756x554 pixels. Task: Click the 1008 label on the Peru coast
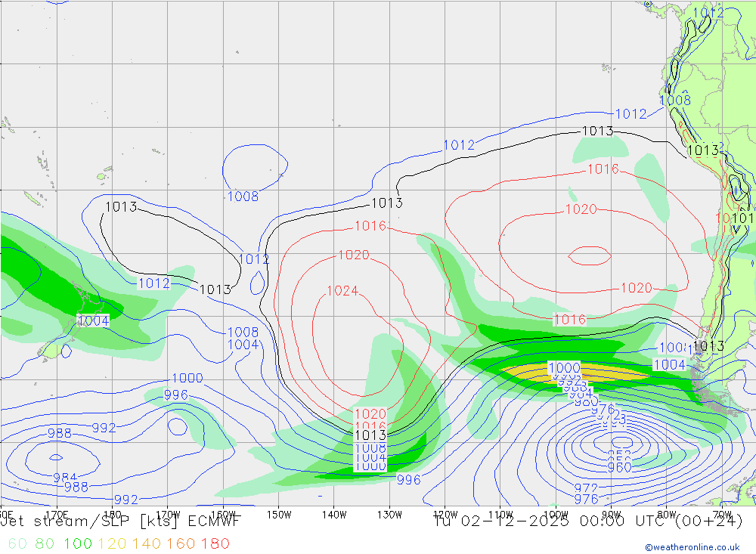(675, 101)
